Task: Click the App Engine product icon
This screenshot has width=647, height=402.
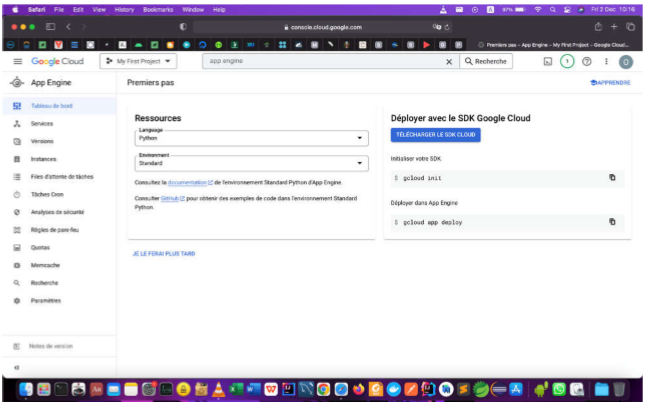Action: point(17,83)
